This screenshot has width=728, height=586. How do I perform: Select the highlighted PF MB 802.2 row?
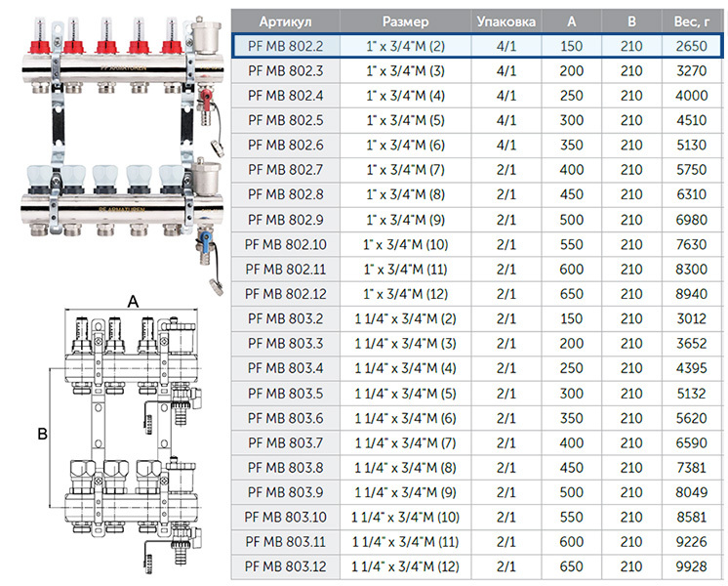tap(476, 47)
